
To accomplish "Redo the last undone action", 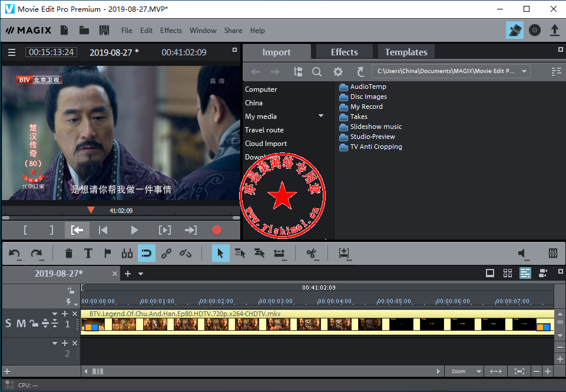I will tap(37, 254).
